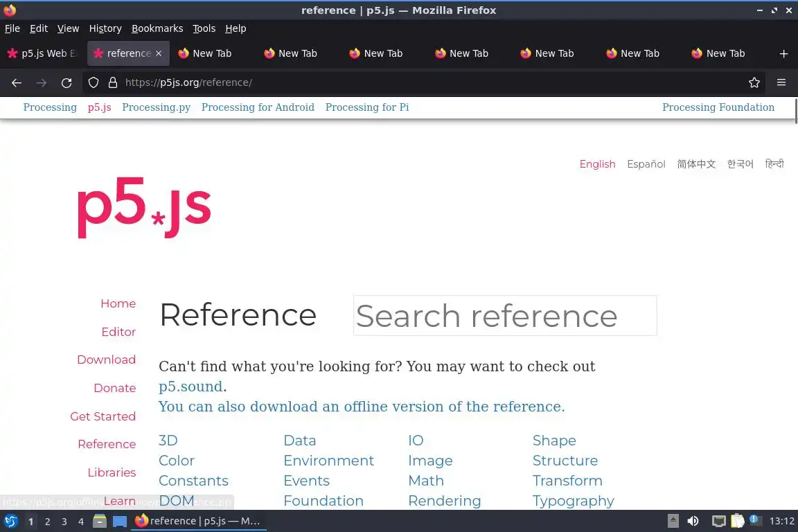798x532 pixels.
Task: Bookmark this page with the star icon
Action: [754, 82]
